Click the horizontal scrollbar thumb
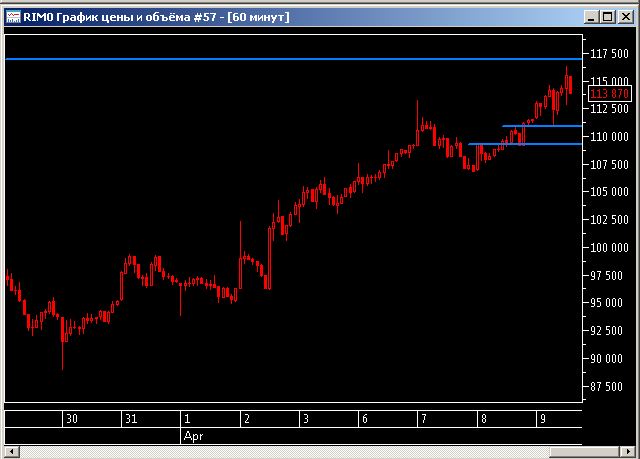The width and height of the screenshot is (640, 459). click(x=584, y=452)
